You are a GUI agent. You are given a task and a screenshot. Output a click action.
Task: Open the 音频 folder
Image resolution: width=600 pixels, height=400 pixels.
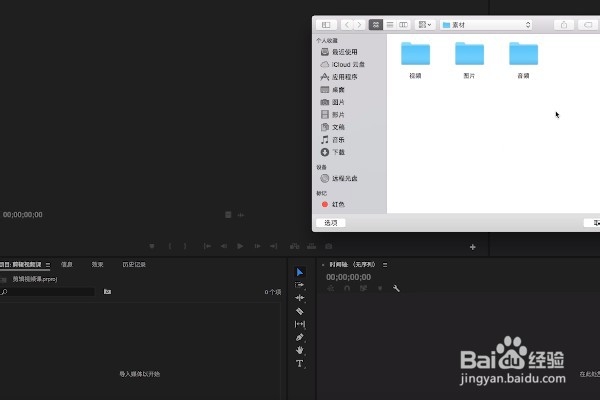coord(523,60)
